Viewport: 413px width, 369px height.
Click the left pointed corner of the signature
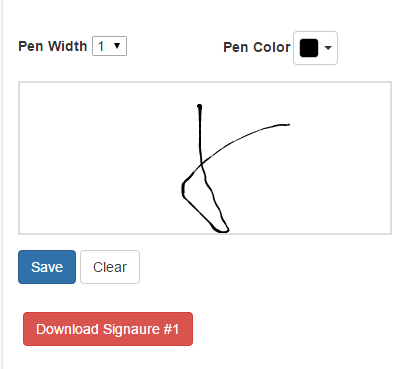tap(183, 189)
